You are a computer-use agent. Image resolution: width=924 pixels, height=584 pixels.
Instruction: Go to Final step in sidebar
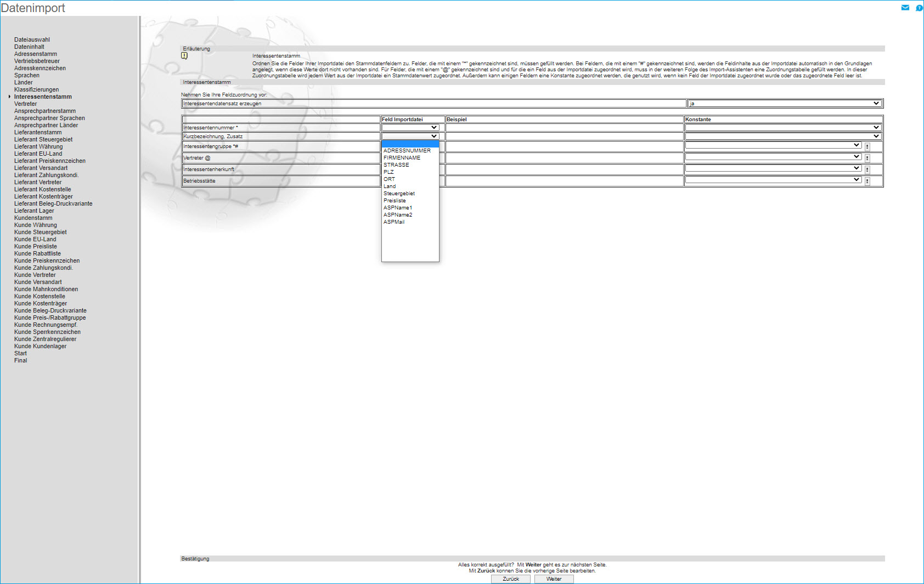coord(21,360)
